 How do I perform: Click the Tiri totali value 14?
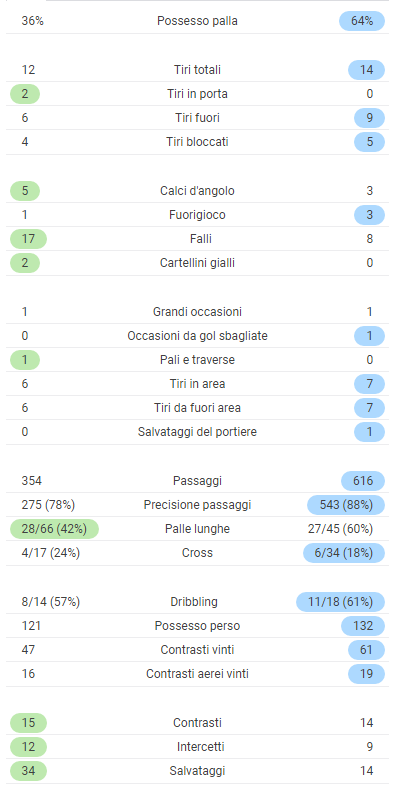coord(366,70)
